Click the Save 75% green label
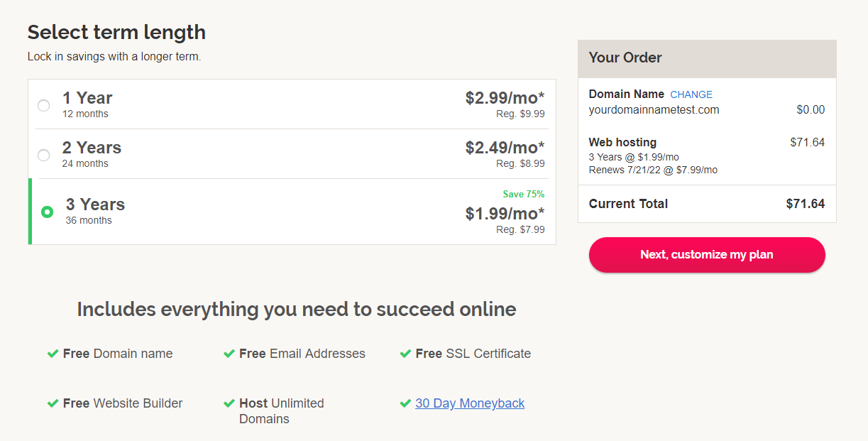The image size is (868, 441). (524, 195)
